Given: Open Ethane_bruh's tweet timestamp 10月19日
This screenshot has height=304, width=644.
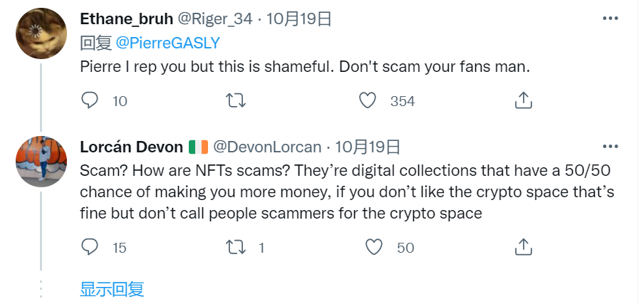Looking at the screenshot, I should coord(299,19).
